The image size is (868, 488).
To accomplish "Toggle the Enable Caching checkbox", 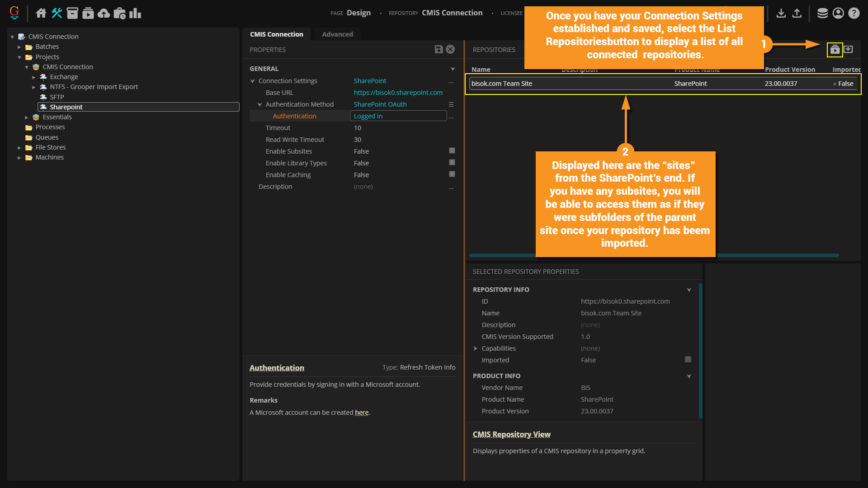I will point(452,174).
